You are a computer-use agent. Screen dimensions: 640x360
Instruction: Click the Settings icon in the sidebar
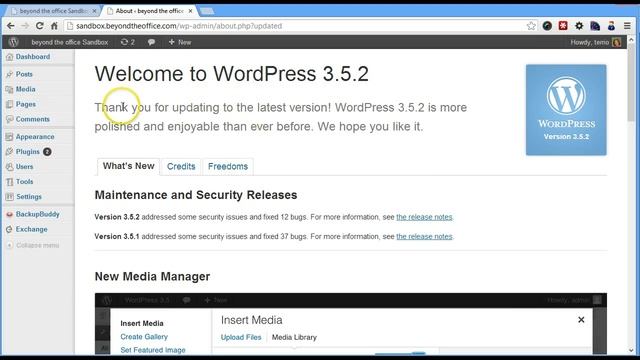tap(9, 197)
